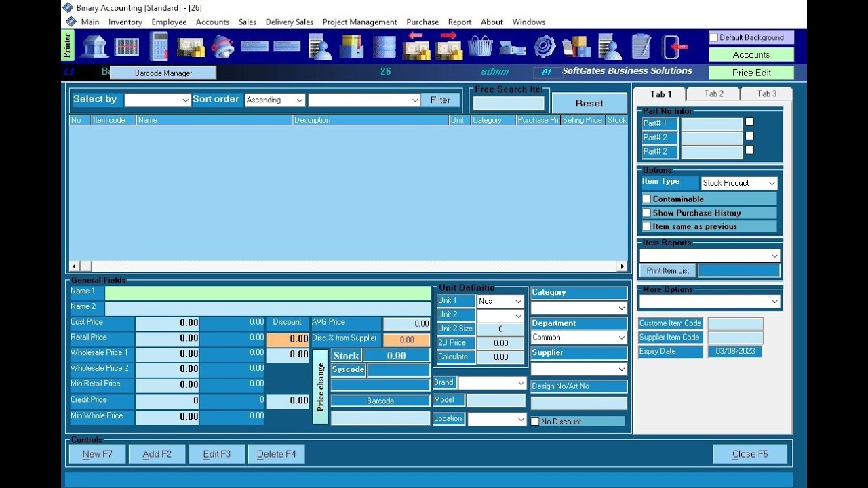Click the file boxes toolbar icon
This screenshot has width=868, height=488.
point(352,46)
